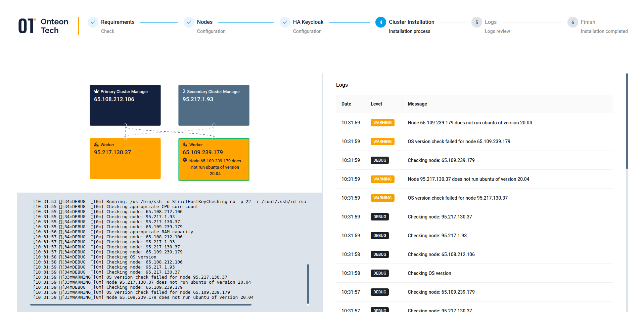Click the Onteon Tech logo
Screen dimensions: 644x324
click(43, 26)
